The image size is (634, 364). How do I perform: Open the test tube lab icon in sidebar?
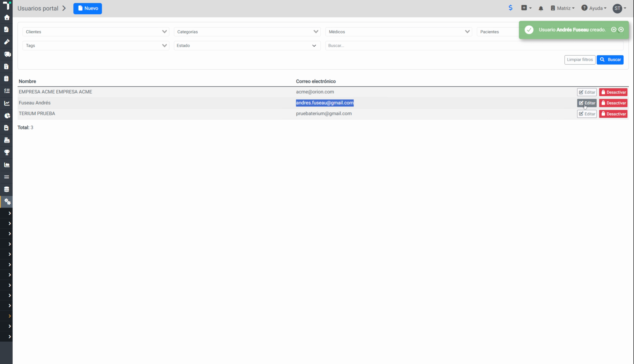(7, 42)
